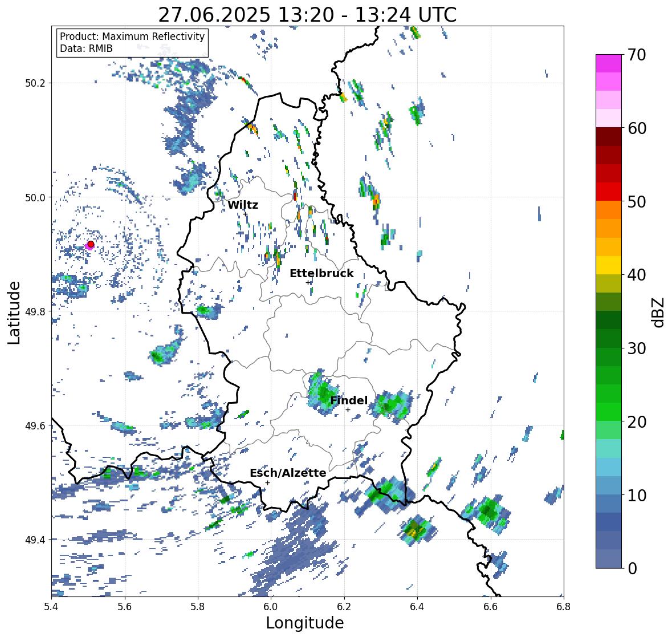The height and width of the screenshot is (637, 672).
Task: Click the cross marker below Wiltz
Action: click(x=246, y=213)
